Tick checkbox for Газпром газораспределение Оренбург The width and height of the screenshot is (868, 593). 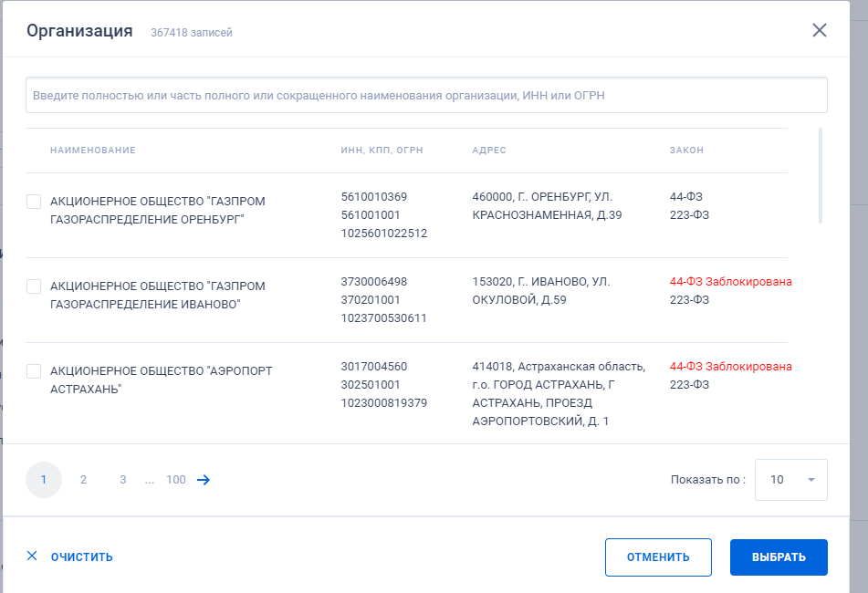34,202
